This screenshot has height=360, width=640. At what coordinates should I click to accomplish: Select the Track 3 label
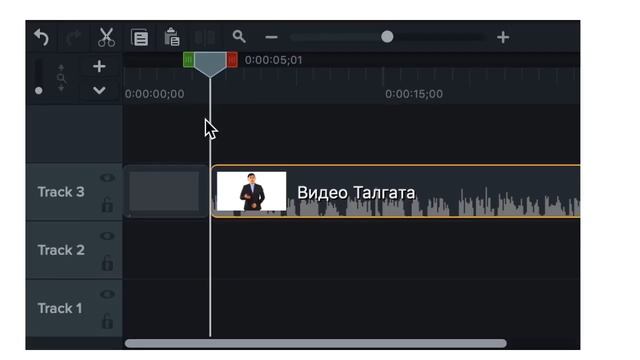click(61, 192)
